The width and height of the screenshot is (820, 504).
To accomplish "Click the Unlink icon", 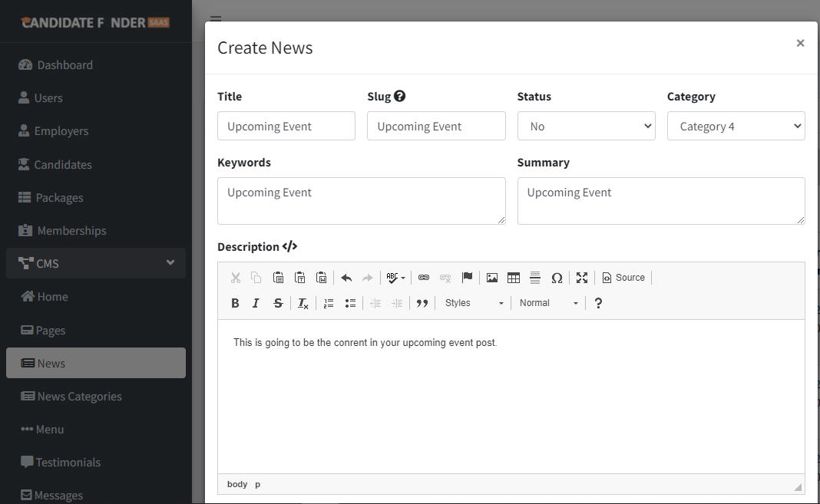I will (445, 278).
